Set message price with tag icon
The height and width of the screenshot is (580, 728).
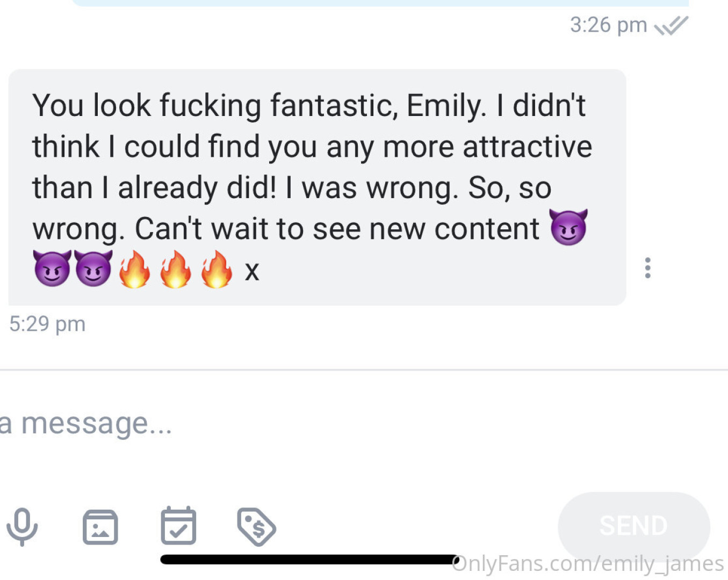point(256,526)
